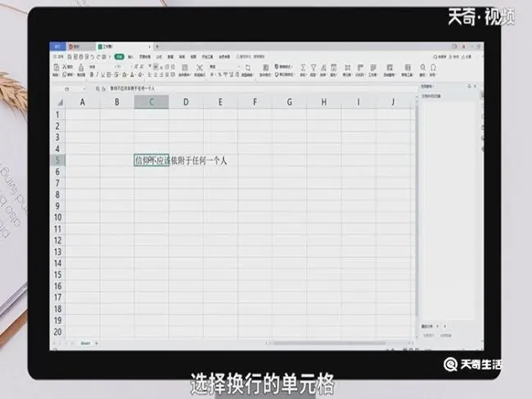Click the horizontal scrollbar at the bottom
This screenshot has height=399, width=532.
tap(329, 343)
